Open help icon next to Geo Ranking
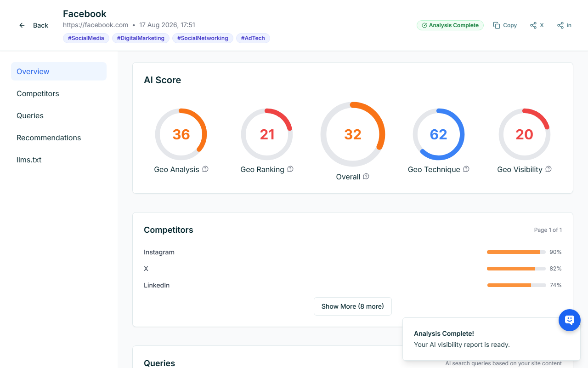Screen dimensions: 588x368 coord(290,169)
